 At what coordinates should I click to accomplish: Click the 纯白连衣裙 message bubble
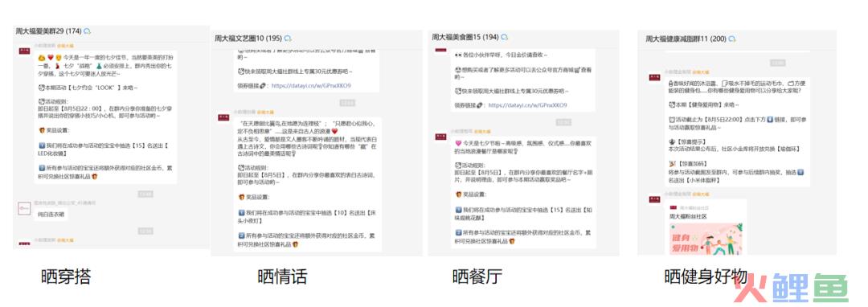click(x=51, y=214)
